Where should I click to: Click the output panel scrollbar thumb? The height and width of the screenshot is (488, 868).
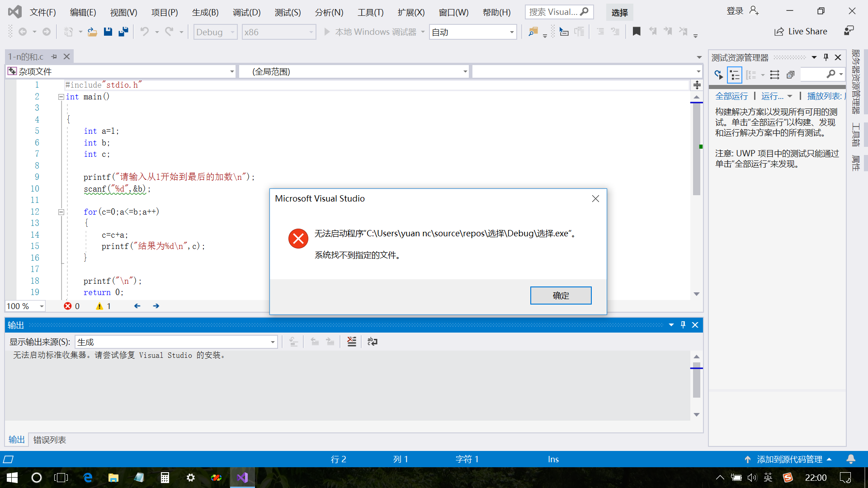pyautogui.click(x=697, y=380)
